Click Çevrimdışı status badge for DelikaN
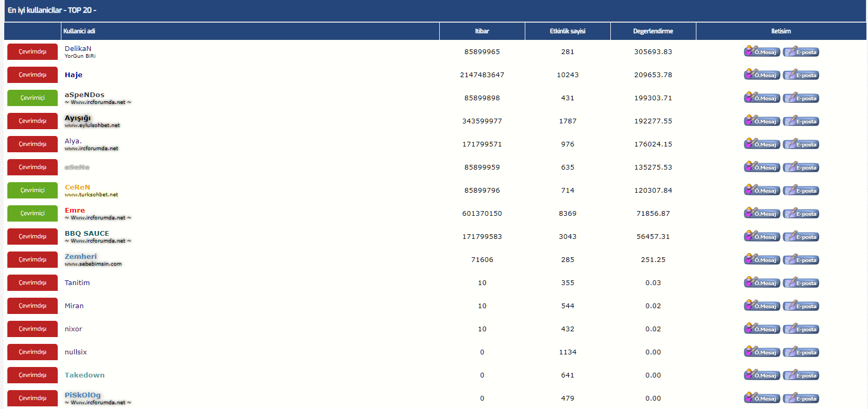 pos(33,51)
